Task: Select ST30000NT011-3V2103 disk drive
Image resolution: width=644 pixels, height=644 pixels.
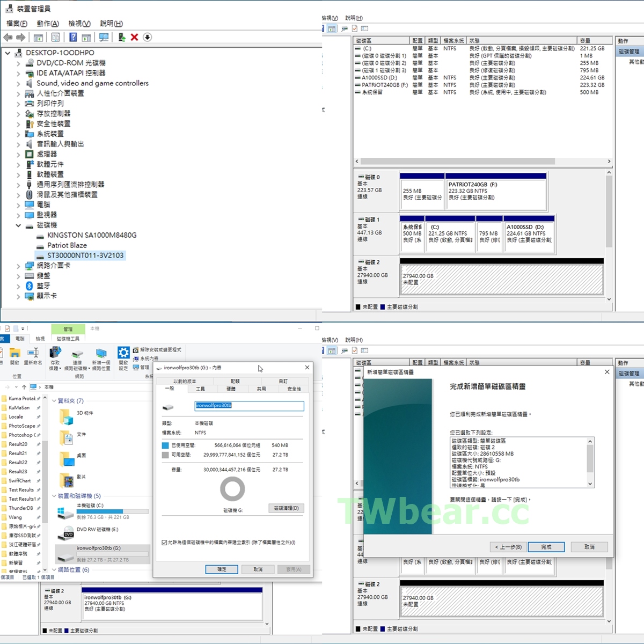Action: click(85, 255)
